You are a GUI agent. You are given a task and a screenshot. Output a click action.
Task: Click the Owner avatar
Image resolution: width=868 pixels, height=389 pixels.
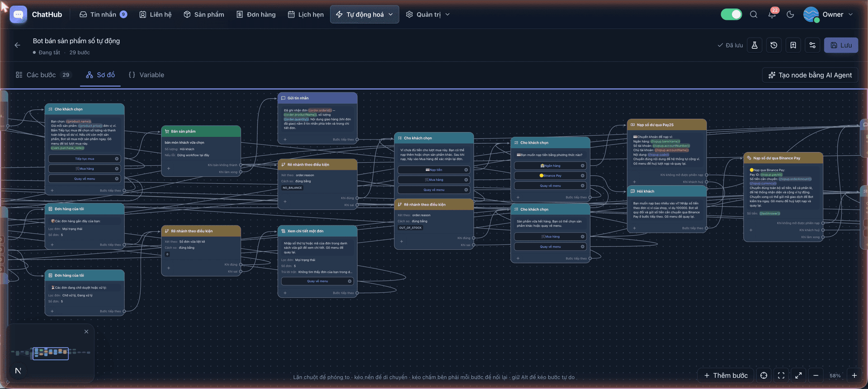(x=811, y=14)
